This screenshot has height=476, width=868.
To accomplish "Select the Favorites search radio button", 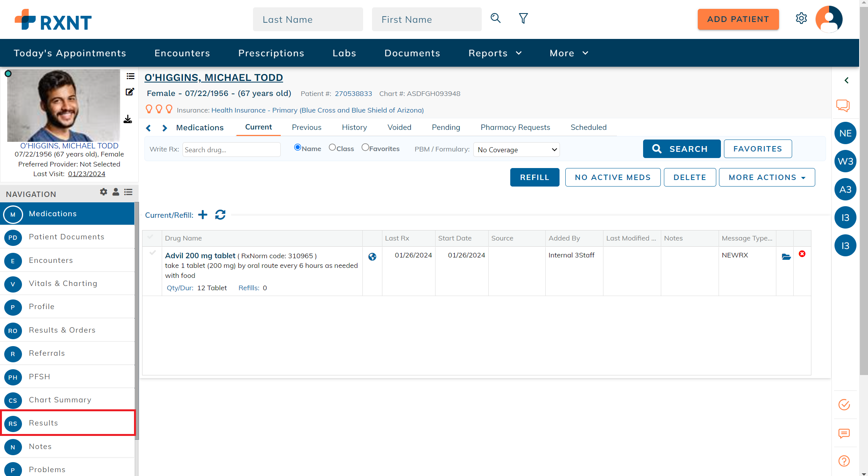I will tap(365, 147).
